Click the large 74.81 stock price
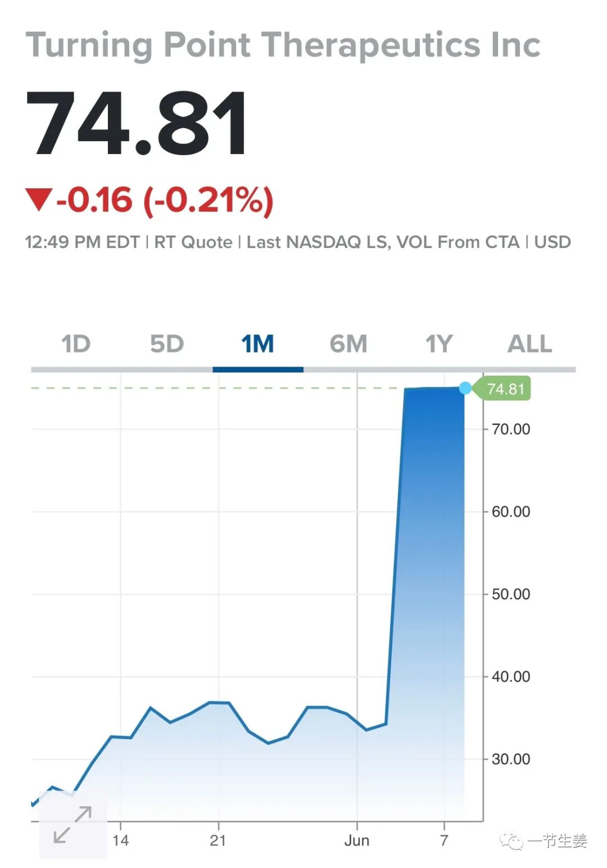The image size is (607, 868). (136, 124)
